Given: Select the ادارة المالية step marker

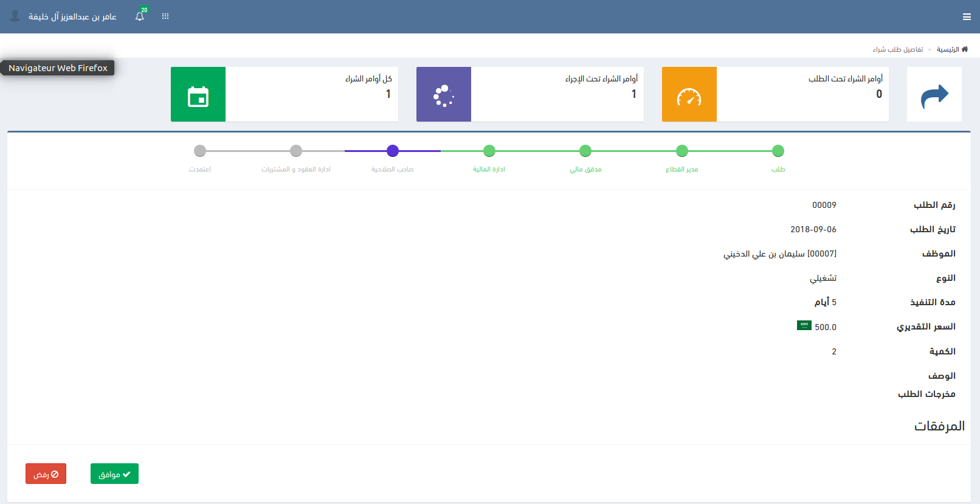Looking at the screenshot, I should pos(489,151).
